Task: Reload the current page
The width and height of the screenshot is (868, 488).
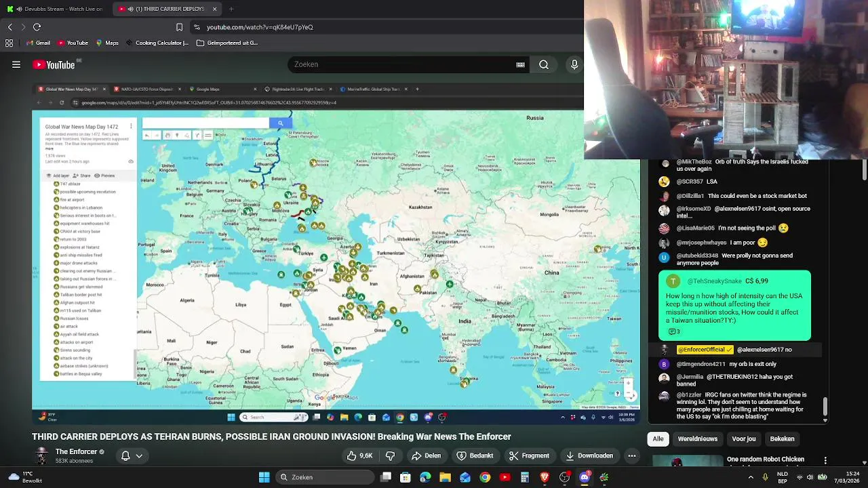Action: pos(37,27)
